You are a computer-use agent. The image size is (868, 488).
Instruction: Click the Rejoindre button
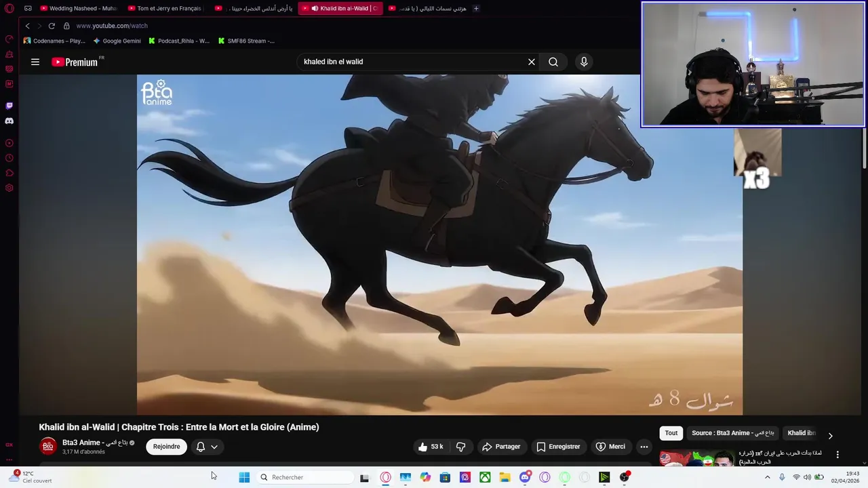167,447
